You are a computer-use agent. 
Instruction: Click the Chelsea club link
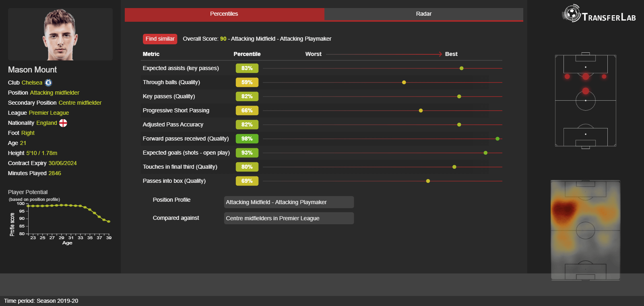[x=32, y=83]
